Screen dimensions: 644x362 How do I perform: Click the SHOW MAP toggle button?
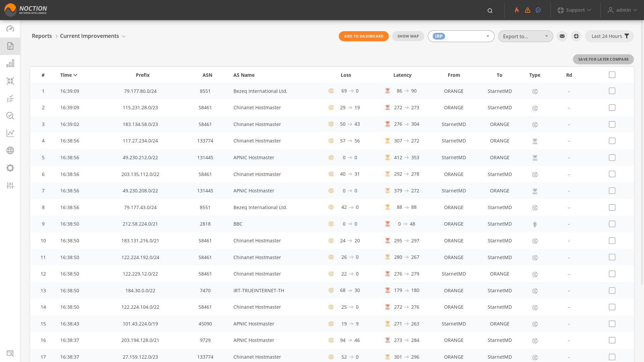coord(408,36)
